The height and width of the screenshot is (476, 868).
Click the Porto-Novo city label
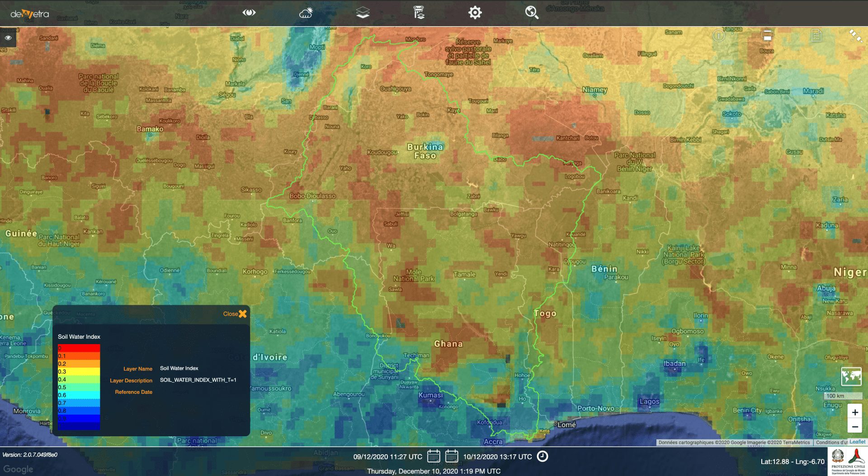(596, 409)
